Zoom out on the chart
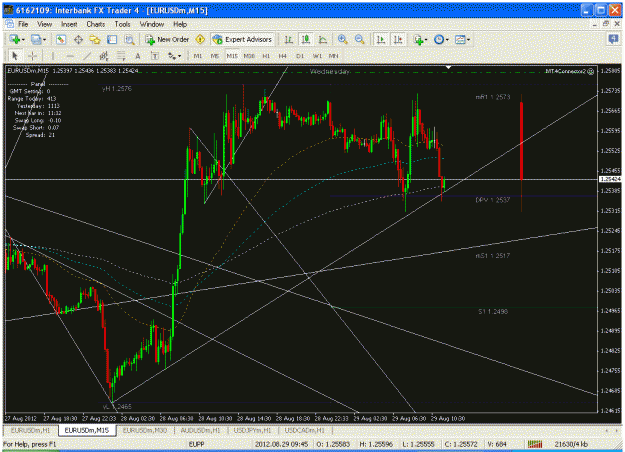Image resolution: width=625 pixels, height=452 pixels. pyautogui.click(x=360, y=39)
